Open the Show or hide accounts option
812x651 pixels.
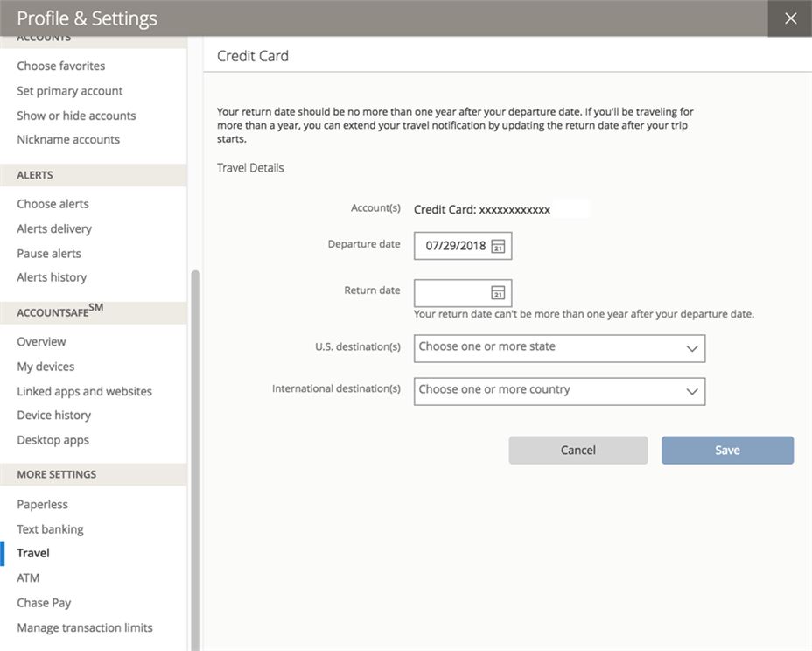pyautogui.click(x=75, y=115)
